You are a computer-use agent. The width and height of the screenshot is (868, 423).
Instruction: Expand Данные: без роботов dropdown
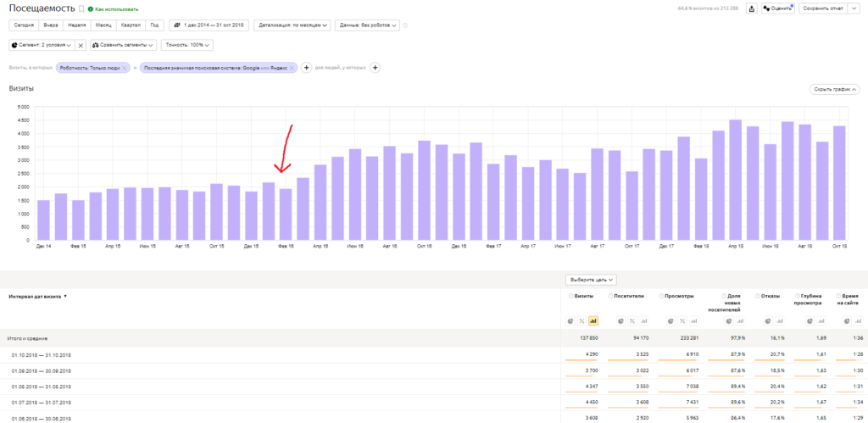click(x=367, y=25)
